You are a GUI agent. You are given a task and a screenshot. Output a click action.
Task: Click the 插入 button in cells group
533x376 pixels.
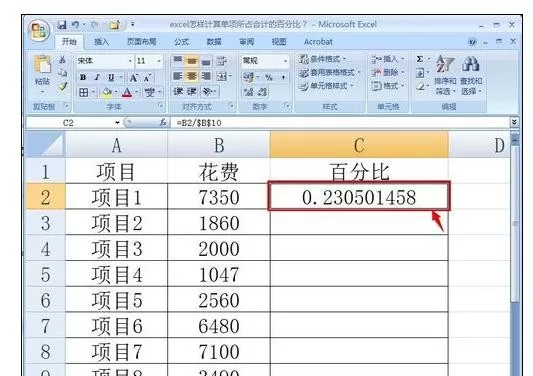coord(388,59)
